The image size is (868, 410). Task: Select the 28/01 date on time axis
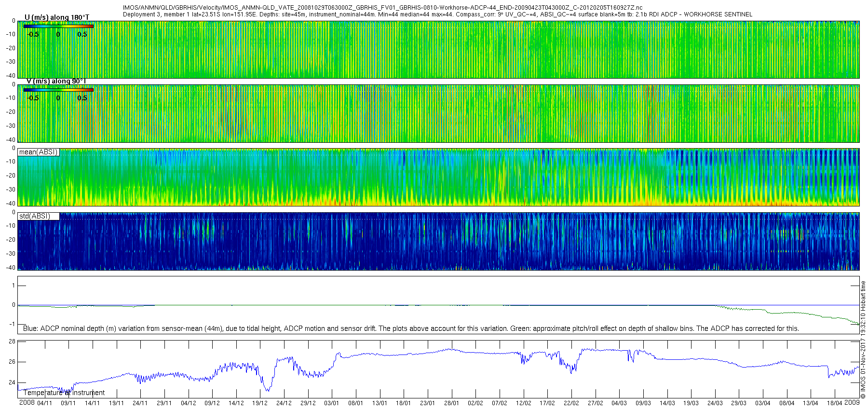click(451, 403)
